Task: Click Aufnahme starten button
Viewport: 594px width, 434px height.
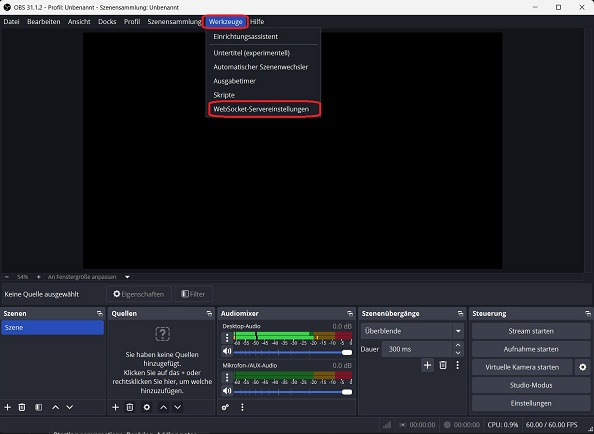Action: 531,349
